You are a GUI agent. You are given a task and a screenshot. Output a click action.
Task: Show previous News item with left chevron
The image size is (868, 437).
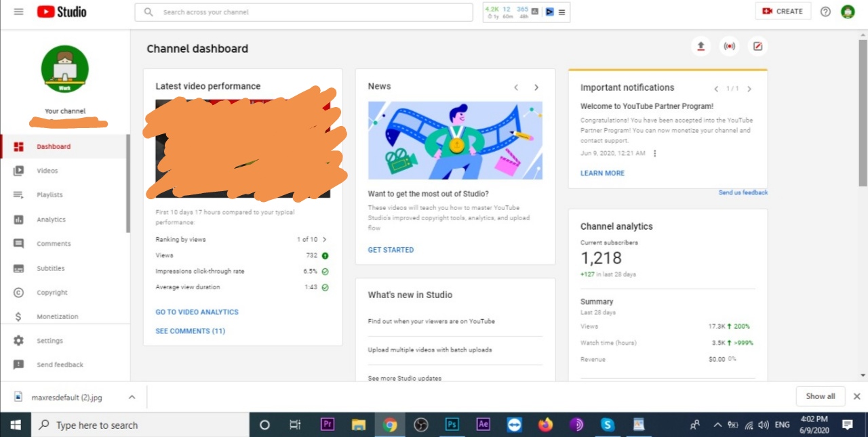coord(516,87)
